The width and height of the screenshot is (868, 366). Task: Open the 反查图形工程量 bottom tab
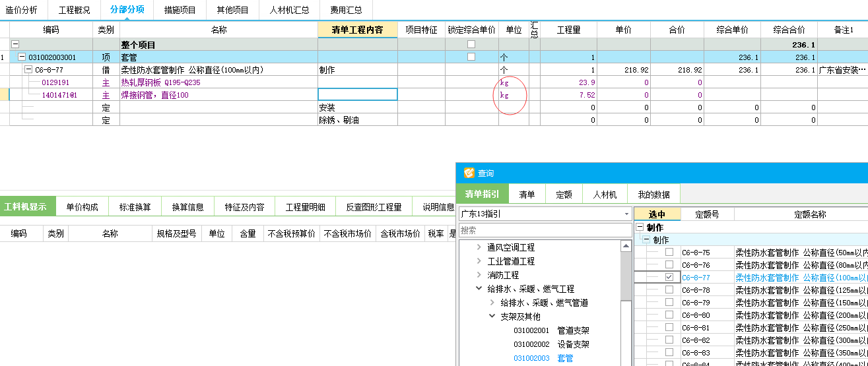(x=374, y=207)
